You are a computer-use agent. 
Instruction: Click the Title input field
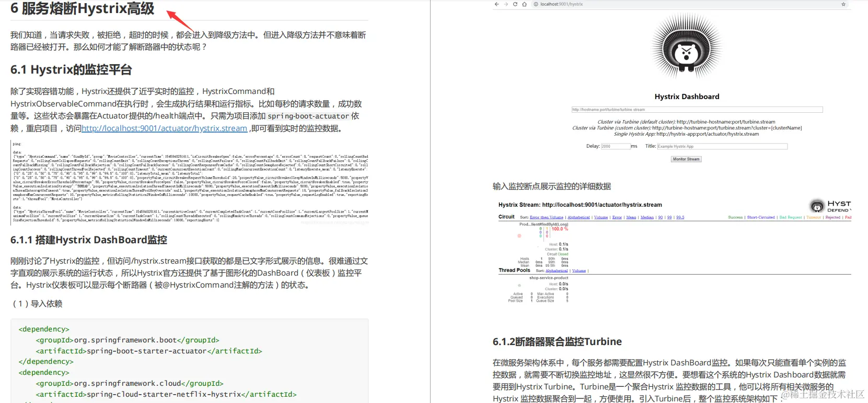click(x=722, y=146)
